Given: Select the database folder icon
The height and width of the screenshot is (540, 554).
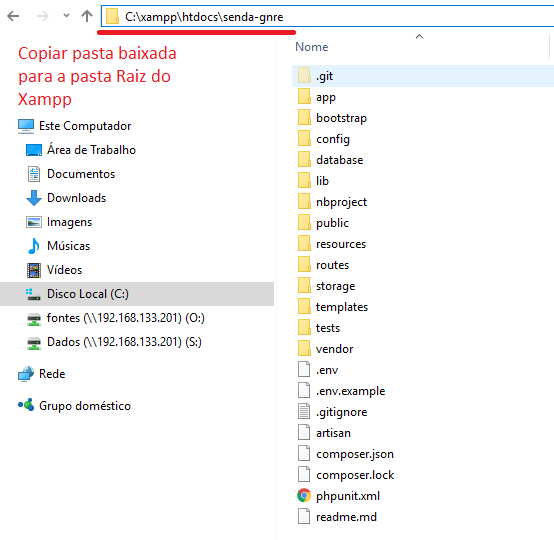Looking at the screenshot, I should coord(304,160).
